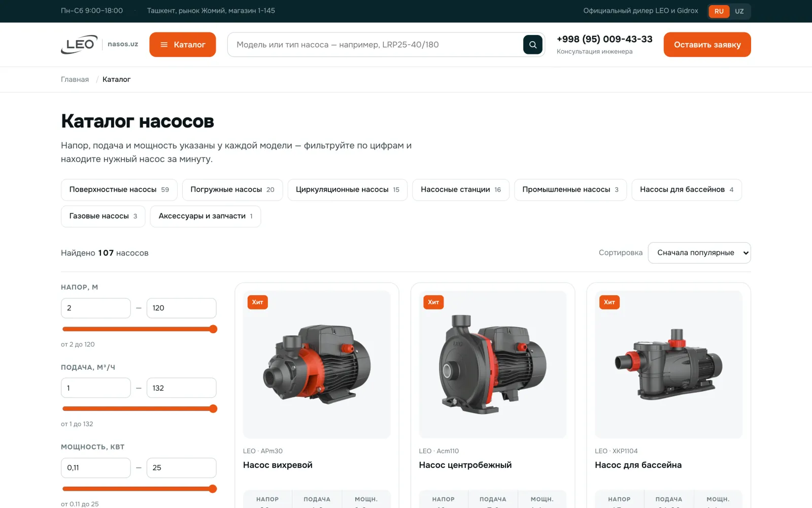Click the Мощность slider handle
The image size is (812, 508).
pos(213,489)
